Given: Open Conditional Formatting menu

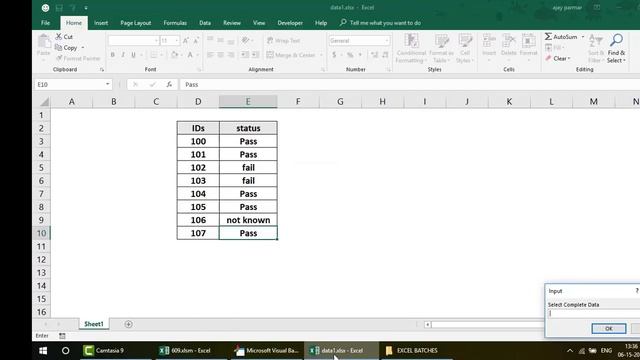Looking at the screenshot, I should (x=411, y=48).
